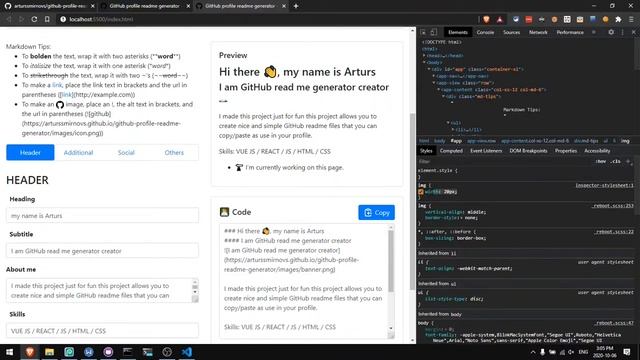640x360 pixels.
Task: Open Brave Shields lion icon in address bar
Action: (x=486, y=19)
